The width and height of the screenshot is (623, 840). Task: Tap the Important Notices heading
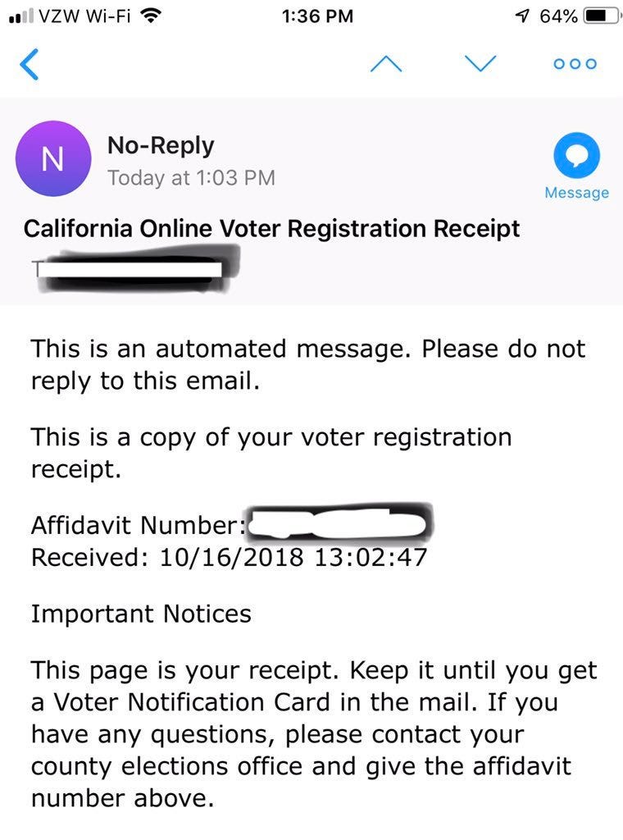(x=141, y=614)
